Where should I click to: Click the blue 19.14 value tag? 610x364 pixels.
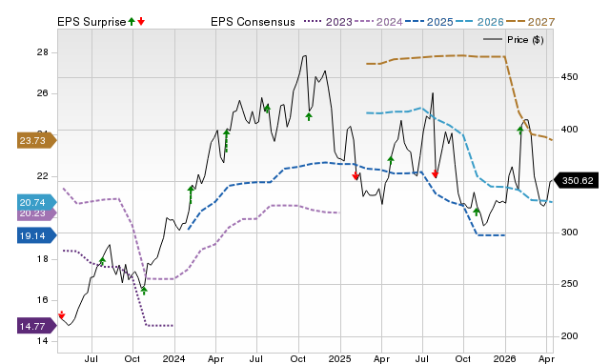(x=36, y=235)
